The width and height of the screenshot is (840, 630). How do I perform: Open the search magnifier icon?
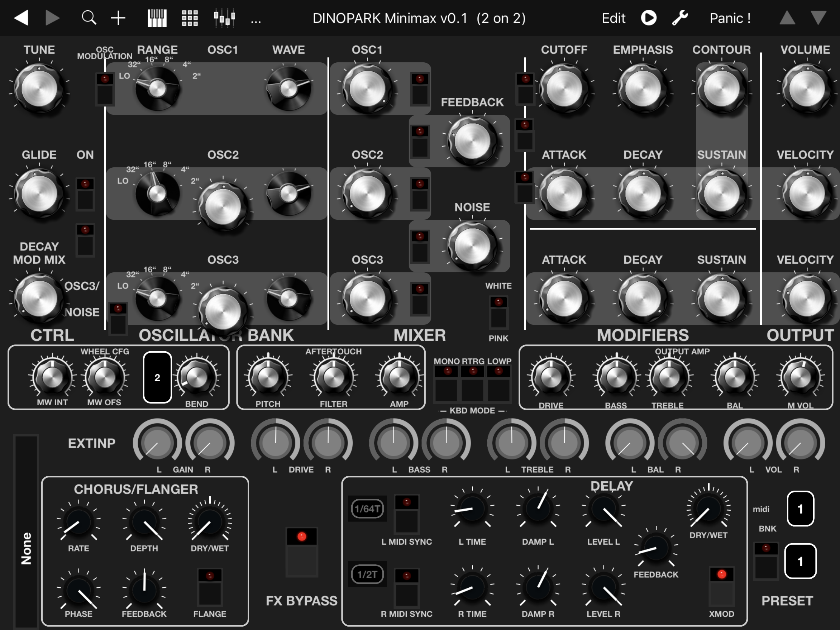(89, 18)
